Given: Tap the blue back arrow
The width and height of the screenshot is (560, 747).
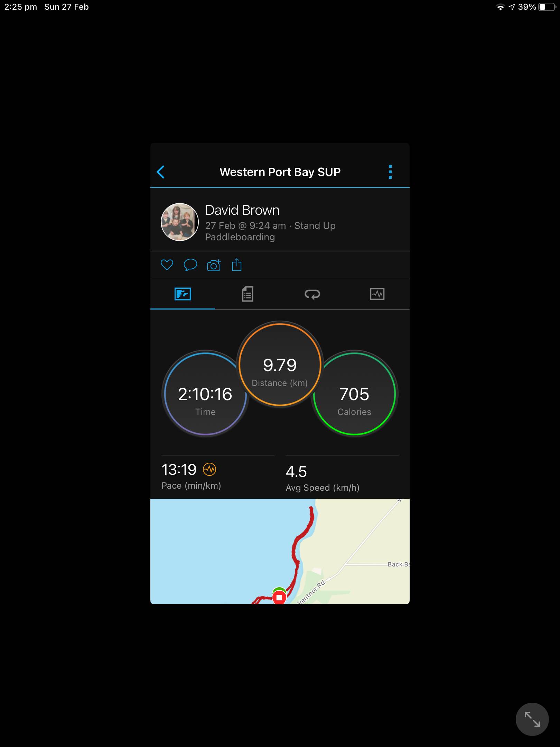Looking at the screenshot, I should coord(160,172).
